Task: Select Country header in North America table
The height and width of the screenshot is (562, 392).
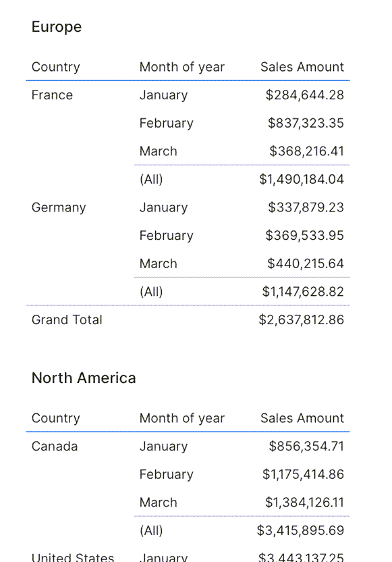Action: pyautogui.click(x=56, y=418)
